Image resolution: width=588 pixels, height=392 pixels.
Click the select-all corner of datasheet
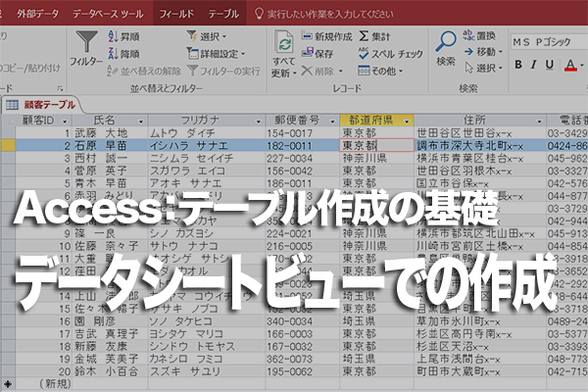(8, 121)
